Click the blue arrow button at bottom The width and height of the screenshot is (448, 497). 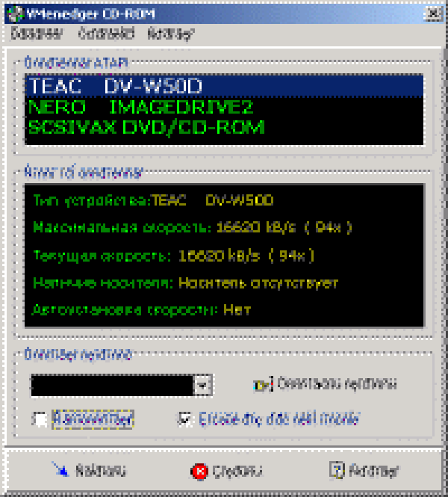(x=89, y=470)
